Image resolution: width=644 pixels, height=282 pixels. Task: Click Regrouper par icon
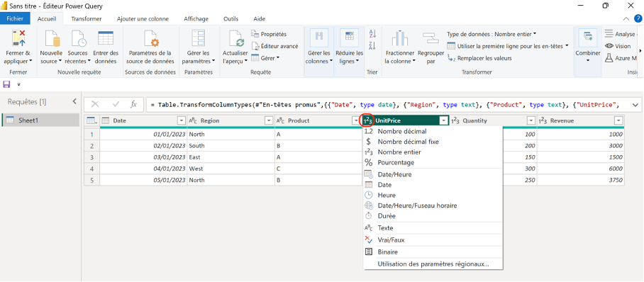coord(431,38)
